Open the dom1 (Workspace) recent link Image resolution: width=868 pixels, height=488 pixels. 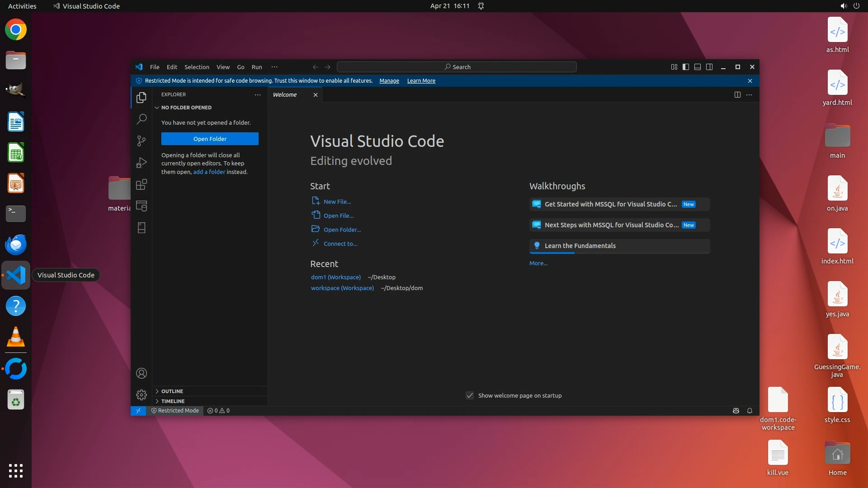[x=336, y=277]
